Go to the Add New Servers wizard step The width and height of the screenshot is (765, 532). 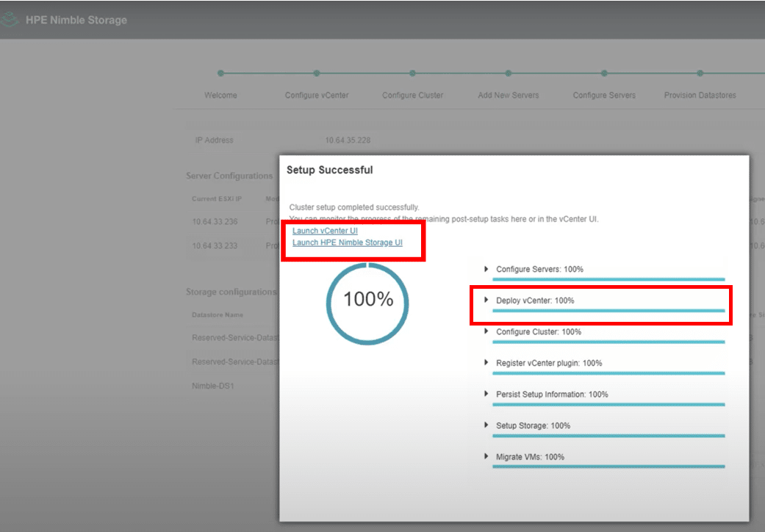click(509, 95)
